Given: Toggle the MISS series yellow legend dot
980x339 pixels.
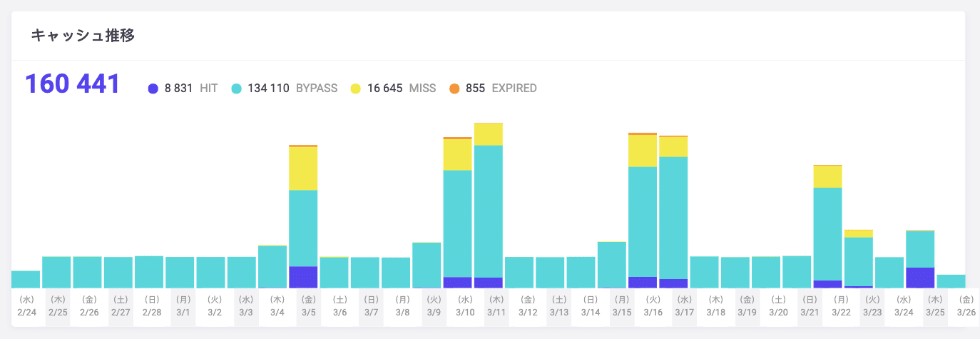Looking at the screenshot, I should click(356, 88).
